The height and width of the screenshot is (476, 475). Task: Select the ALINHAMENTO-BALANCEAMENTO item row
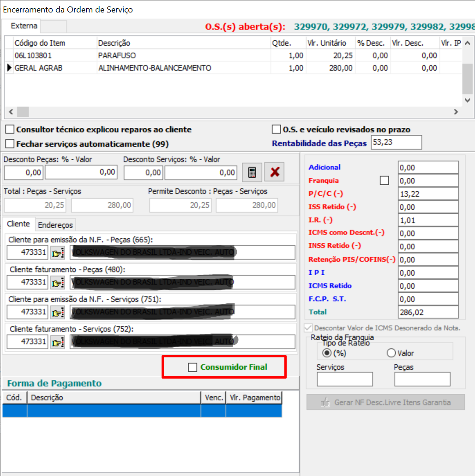234,68
